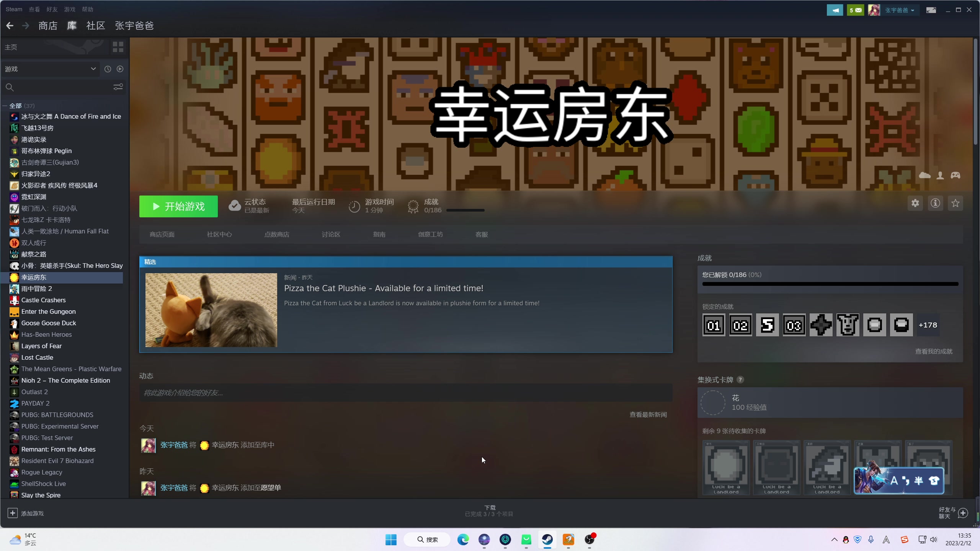Screen dimensions: 980x551
Task: Click the achievement progress bar 0/186
Action: click(830, 284)
